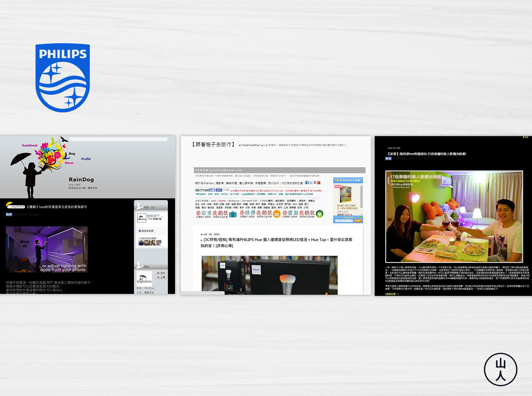Click the AUG 04 TUE date label
The height and width of the screenshot is (396, 532).
coord(394,148)
